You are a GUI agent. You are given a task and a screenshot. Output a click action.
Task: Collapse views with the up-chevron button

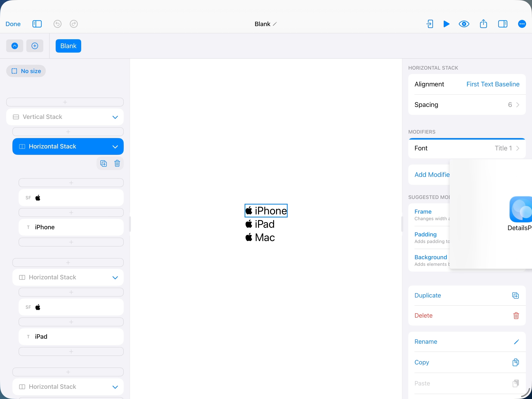coord(15,46)
